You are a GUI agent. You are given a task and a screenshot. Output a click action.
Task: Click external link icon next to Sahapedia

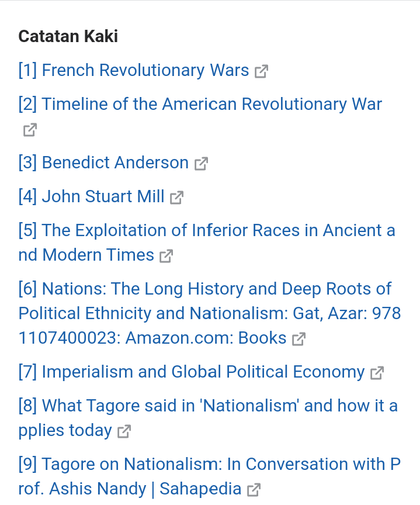click(254, 490)
